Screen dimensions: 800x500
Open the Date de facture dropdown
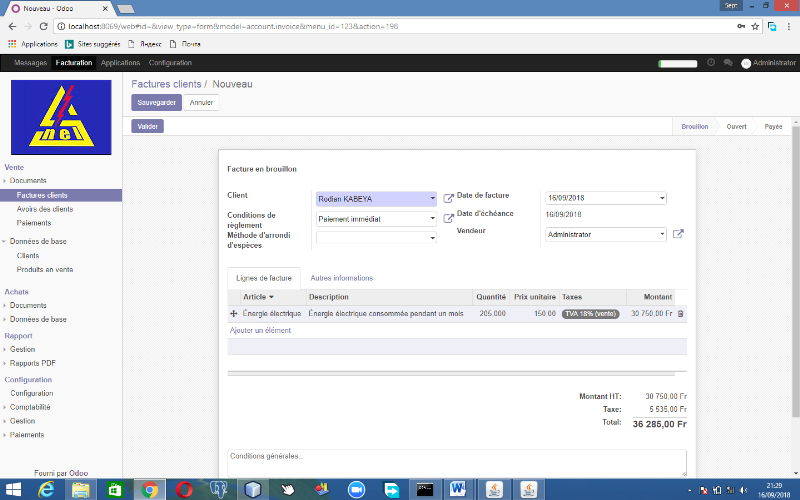click(662, 198)
